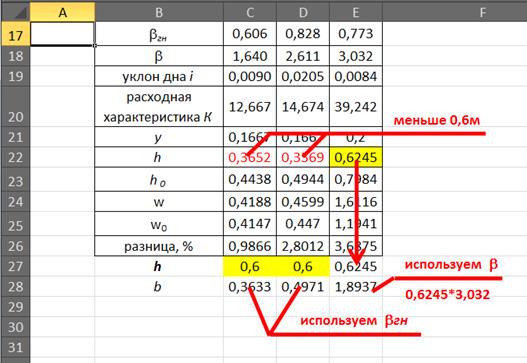Click cell with value 0,0090
Image resolution: width=527 pixels, height=363 pixels.
(x=250, y=76)
